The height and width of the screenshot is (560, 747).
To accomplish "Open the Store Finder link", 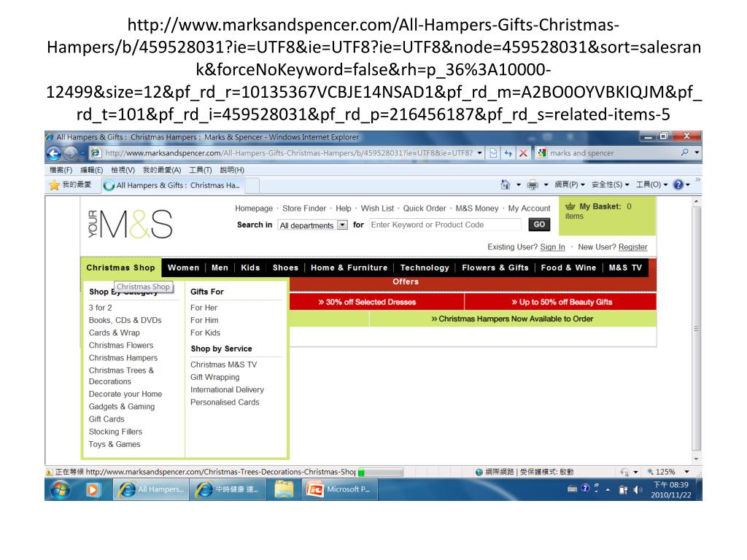I will pyautogui.click(x=304, y=208).
